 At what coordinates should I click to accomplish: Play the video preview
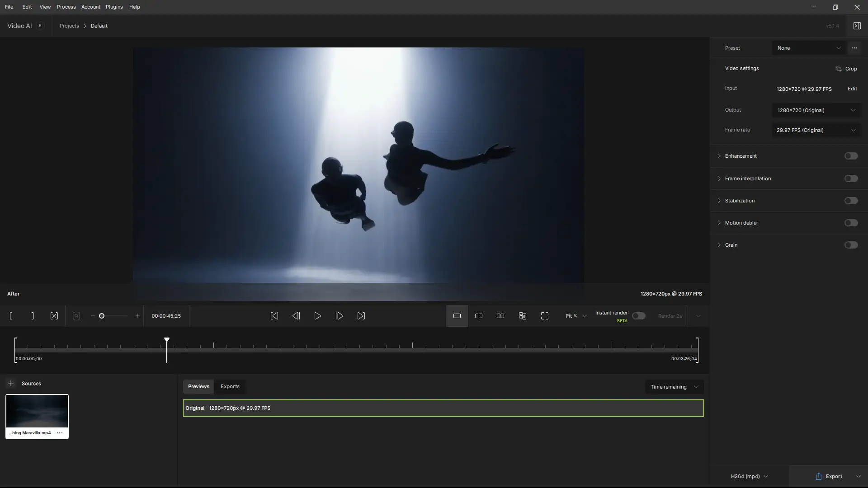[x=318, y=316]
